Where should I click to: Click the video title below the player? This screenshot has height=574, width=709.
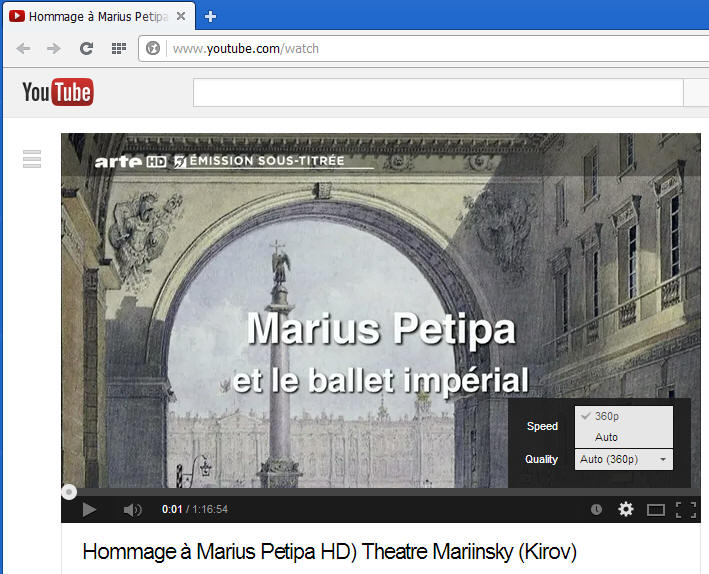pos(330,552)
